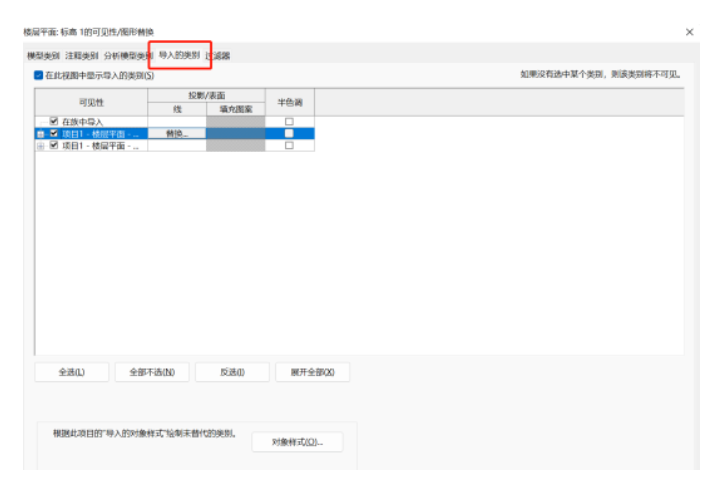The height and width of the screenshot is (484, 706).
Task: Select the highlighted 项目1 - 楼层平面 row label
Action: click(100, 134)
